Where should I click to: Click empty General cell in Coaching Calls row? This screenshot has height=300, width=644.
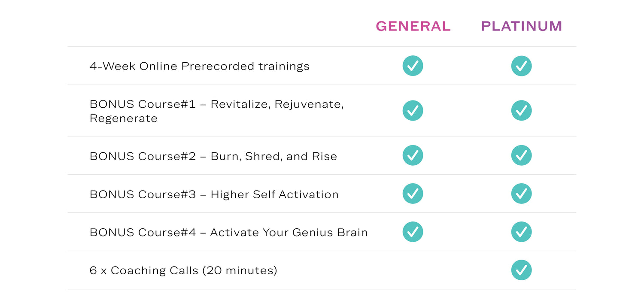[413, 270]
